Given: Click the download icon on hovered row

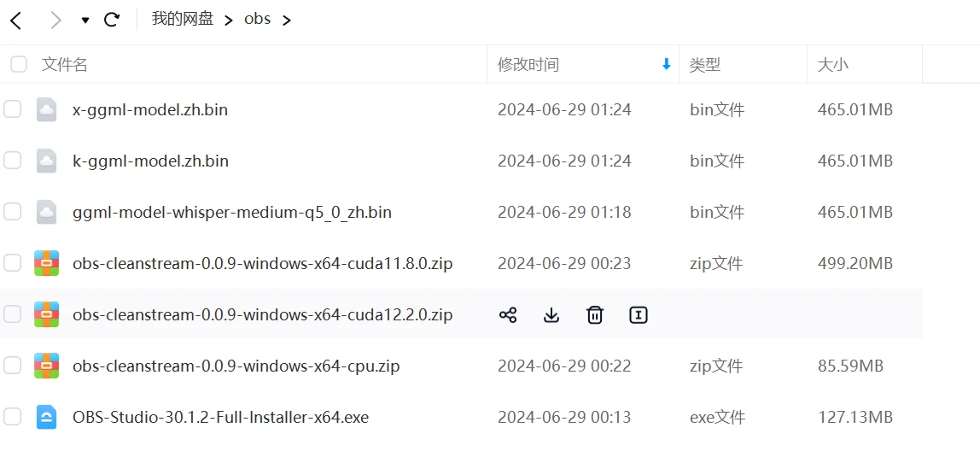Looking at the screenshot, I should [x=551, y=315].
